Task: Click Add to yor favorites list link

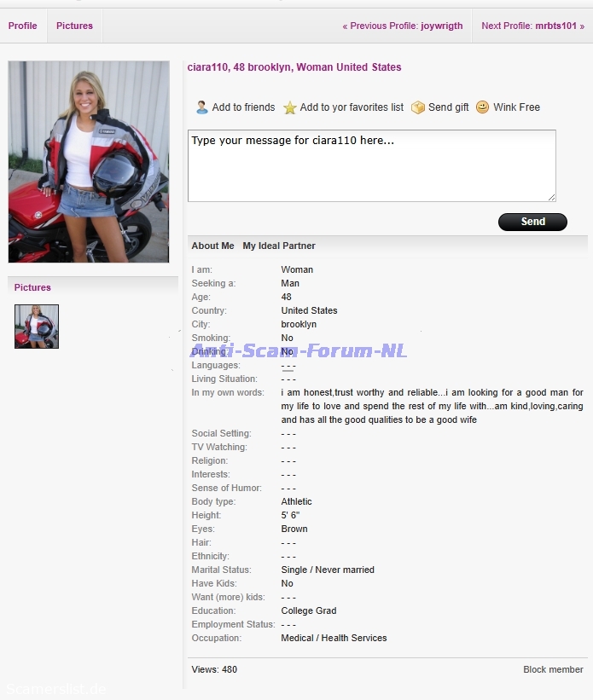Action: click(x=352, y=107)
